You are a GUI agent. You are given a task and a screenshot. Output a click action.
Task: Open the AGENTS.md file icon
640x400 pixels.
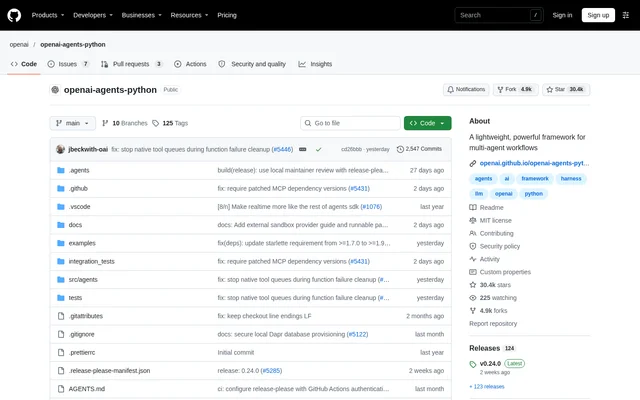coord(61,389)
